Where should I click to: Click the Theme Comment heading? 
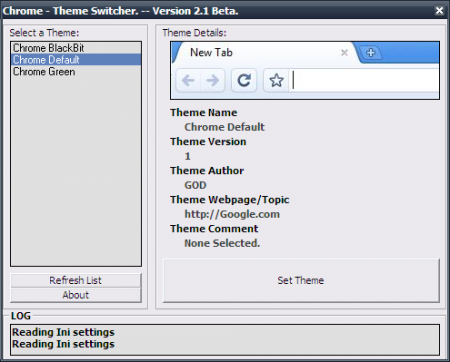point(214,229)
